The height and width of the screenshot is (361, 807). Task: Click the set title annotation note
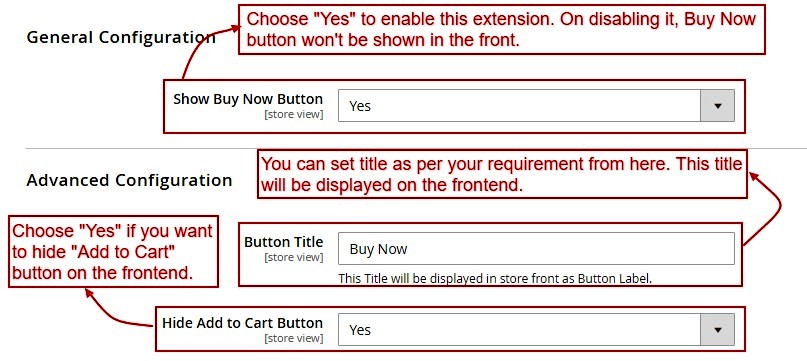(502, 175)
